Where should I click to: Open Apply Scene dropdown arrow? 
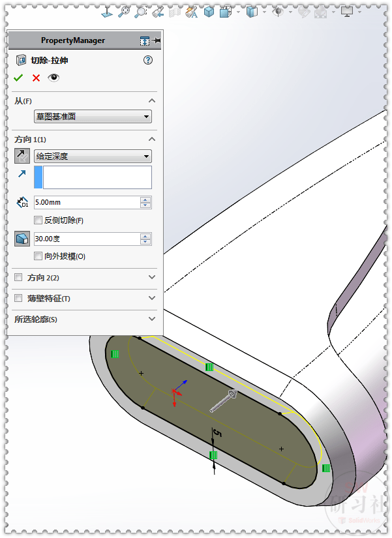pyautogui.click(x=333, y=12)
